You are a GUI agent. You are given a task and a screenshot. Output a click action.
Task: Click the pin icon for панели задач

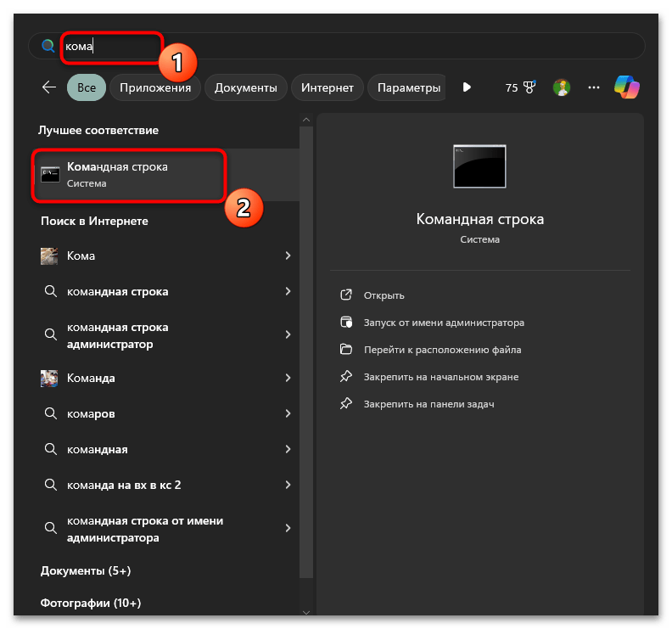346,403
